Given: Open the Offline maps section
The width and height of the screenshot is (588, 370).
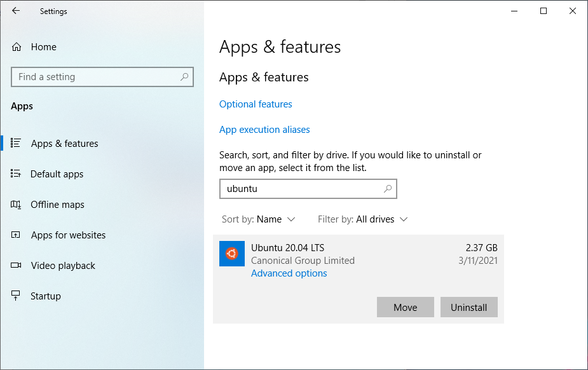Looking at the screenshot, I should coord(57,205).
